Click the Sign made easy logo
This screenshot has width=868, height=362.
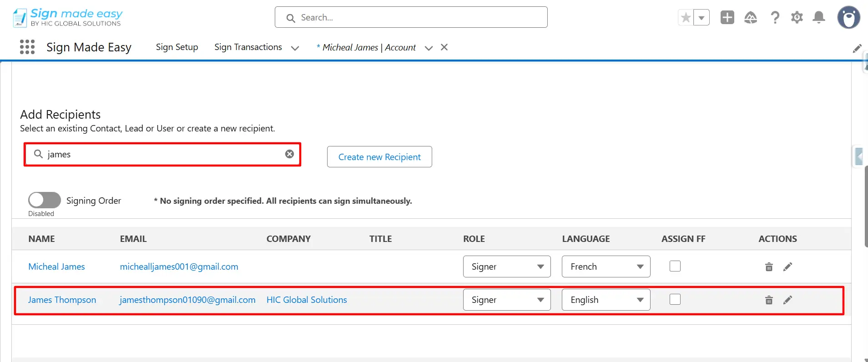click(67, 18)
